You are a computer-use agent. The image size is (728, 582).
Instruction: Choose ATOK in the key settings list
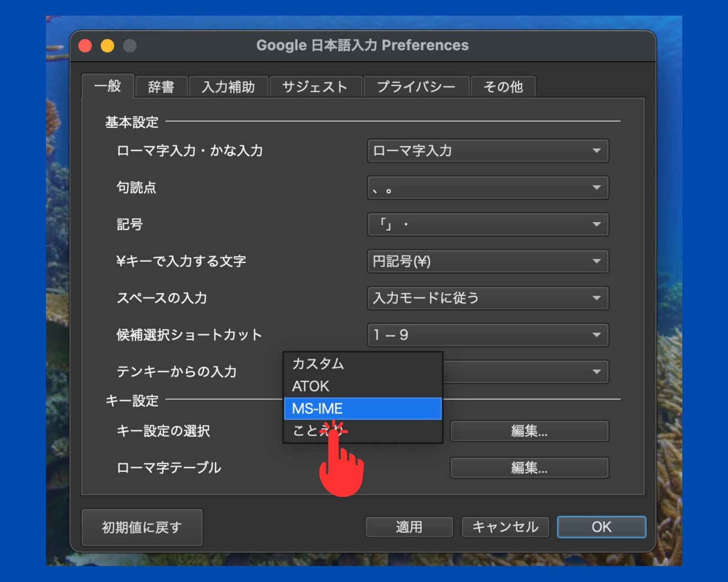[362, 386]
